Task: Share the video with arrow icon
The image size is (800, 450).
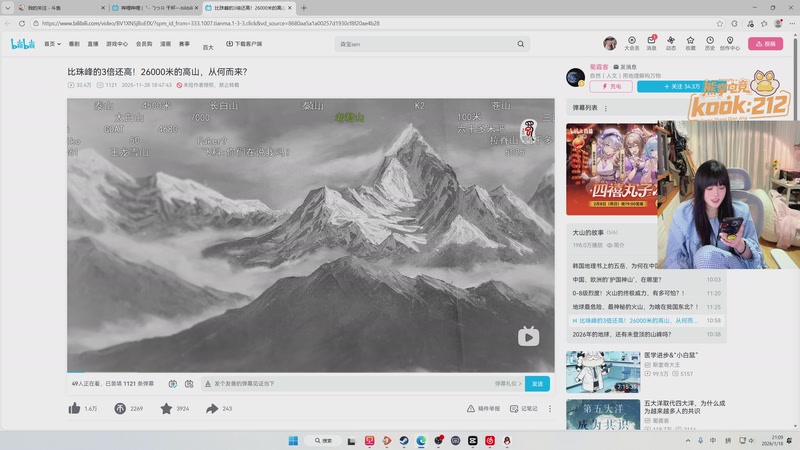Action: pyautogui.click(x=212, y=408)
